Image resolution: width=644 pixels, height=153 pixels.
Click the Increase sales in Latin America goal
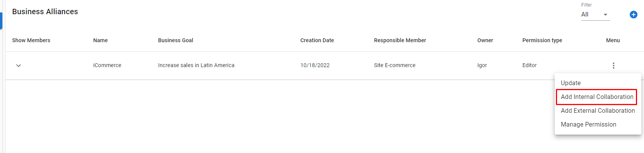(x=196, y=65)
